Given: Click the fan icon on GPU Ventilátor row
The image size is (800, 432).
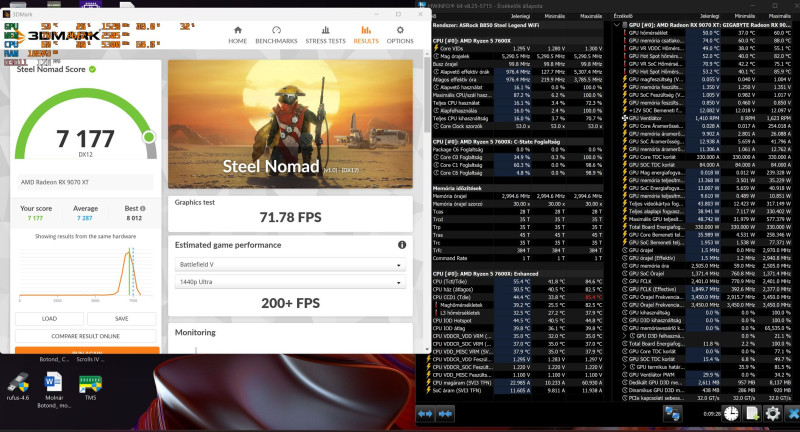Looking at the screenshot, I should coord(624,118).
